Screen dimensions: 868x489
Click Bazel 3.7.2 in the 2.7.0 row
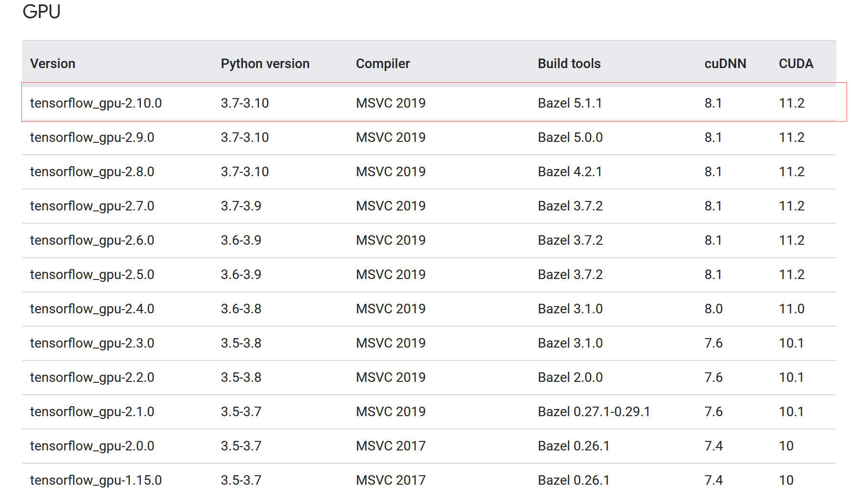point(570,206)
